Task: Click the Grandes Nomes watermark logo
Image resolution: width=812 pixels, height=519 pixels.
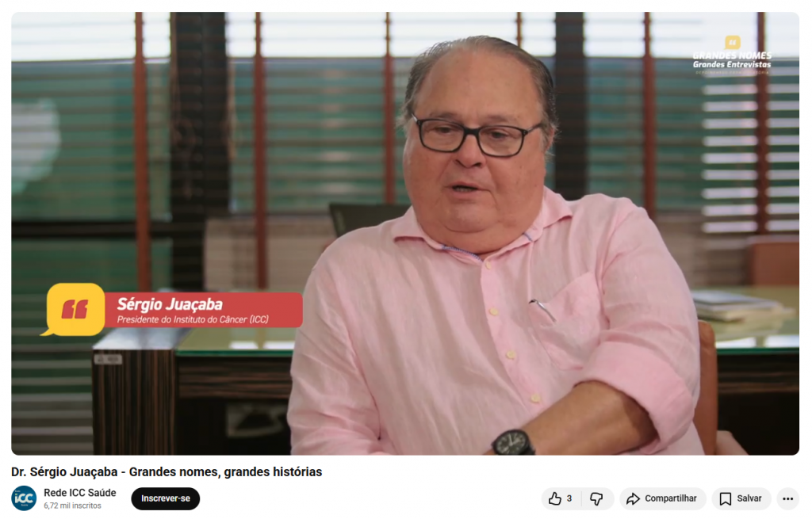Action: 732,55
